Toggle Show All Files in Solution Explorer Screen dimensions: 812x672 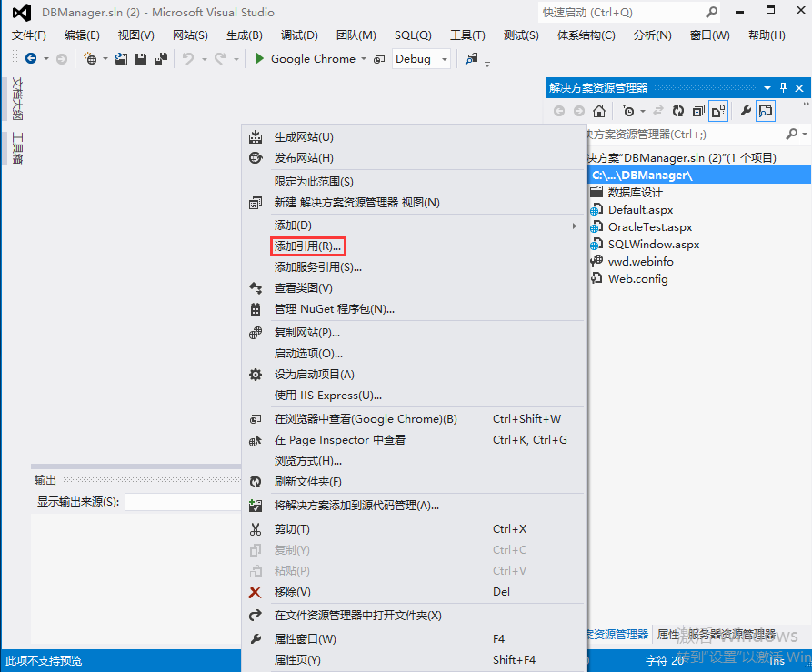pyautogui.click(x=719, y=110)
